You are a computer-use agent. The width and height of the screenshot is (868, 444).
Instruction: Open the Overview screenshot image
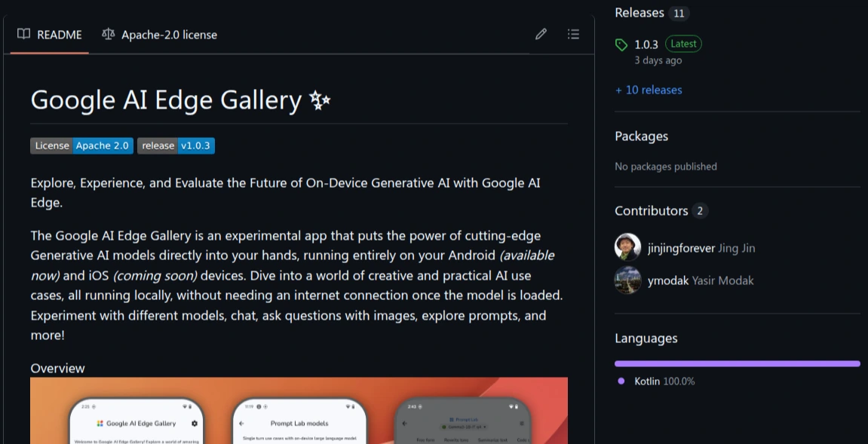pyautogui.click(x=299, y=410)
